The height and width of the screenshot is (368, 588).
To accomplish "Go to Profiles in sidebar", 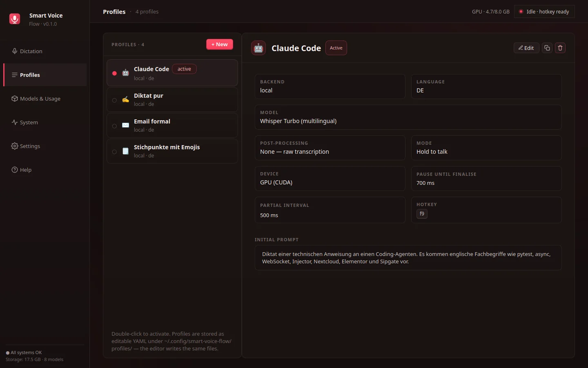I will coord(45,75).
